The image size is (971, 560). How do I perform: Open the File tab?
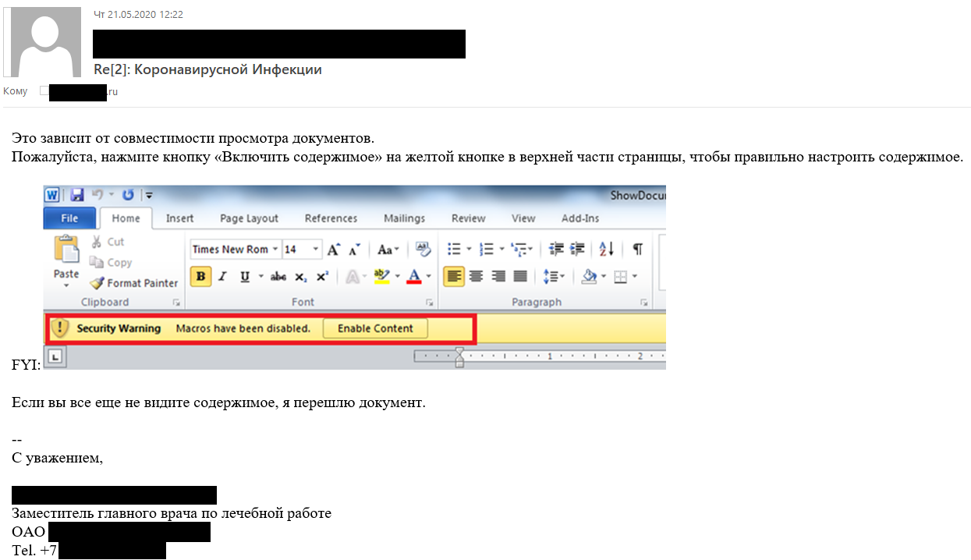coord(69,218)
